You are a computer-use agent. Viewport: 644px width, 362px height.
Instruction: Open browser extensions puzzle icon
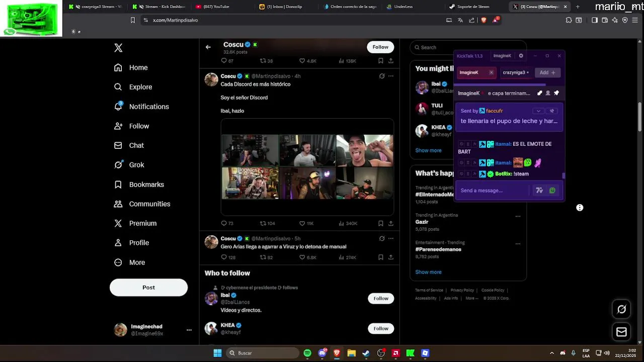569,20
